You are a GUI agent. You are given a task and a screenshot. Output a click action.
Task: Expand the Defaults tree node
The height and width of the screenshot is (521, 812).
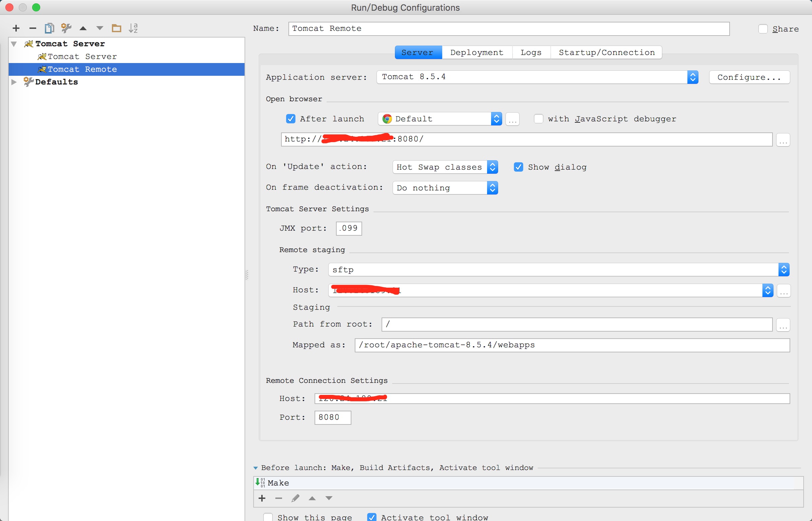click(14, 82)
